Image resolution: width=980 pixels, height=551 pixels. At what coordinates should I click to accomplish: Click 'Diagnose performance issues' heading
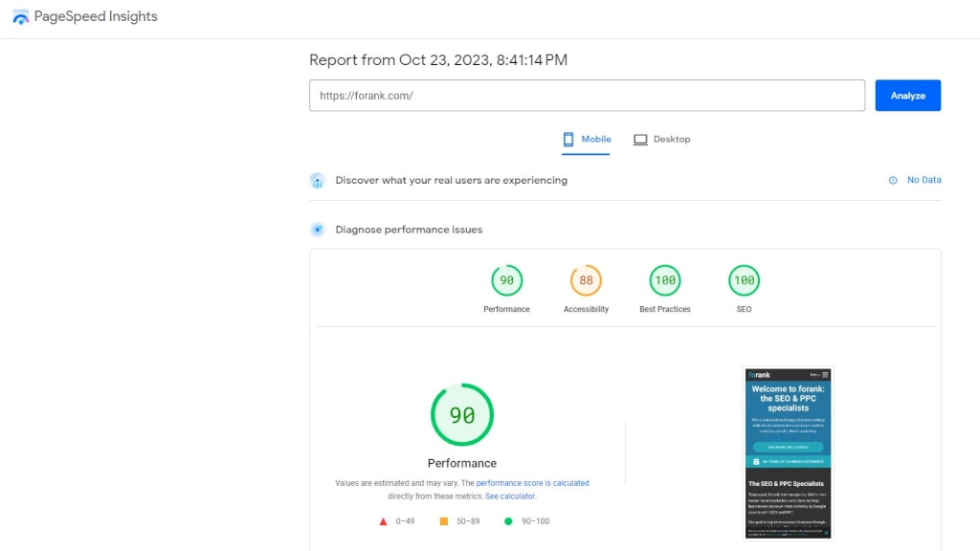pos(409,230)
